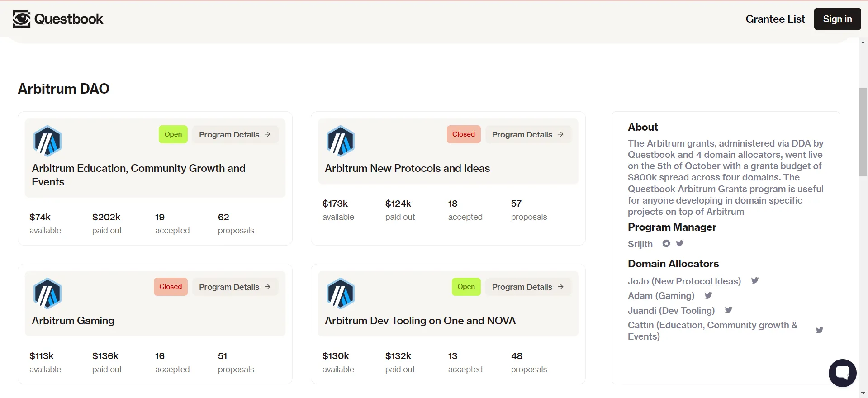Screen dimensions: 868x398
Task: Click Juandi (Dev Tooling) allocator name
Action: (671, 311)
